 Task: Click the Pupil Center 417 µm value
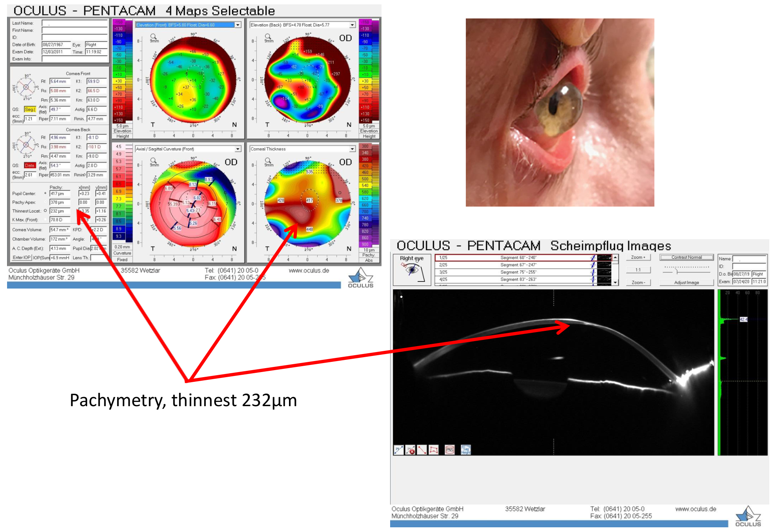[59, 194]
